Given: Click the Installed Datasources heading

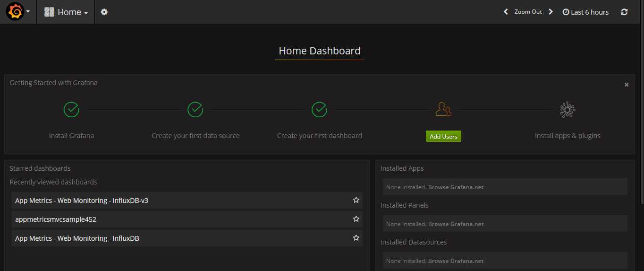Looking at the screenshot, I should [414, 242].
